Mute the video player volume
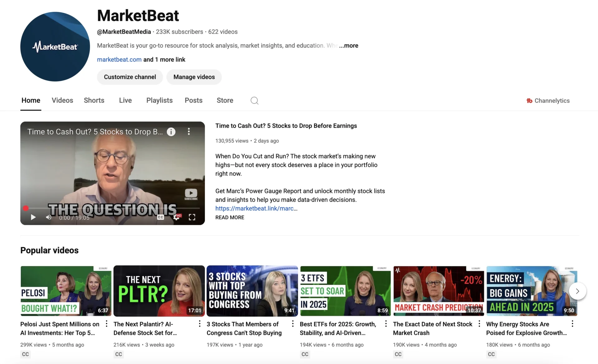The width and height of the screenshot is (598, 364). 49,217
